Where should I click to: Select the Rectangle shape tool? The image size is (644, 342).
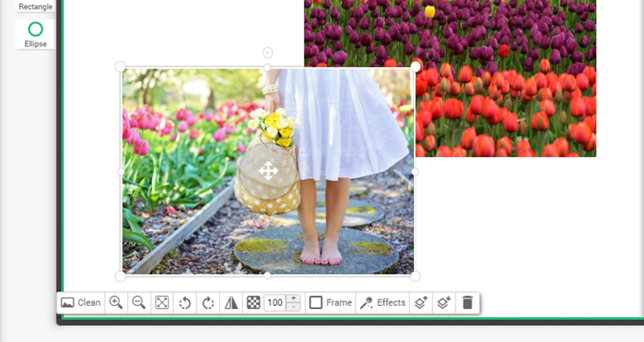tap(35, 6)
